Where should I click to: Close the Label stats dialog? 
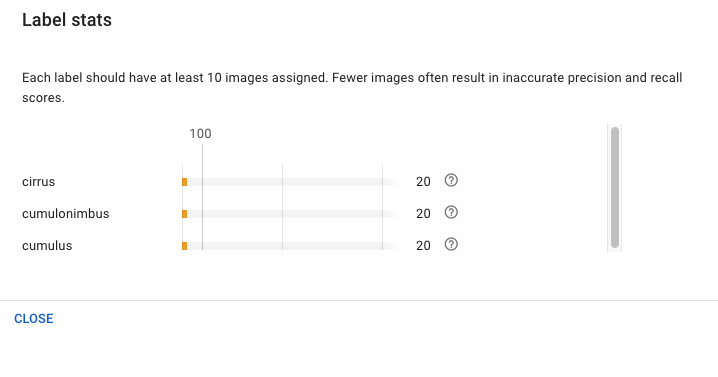coord(34,319)
